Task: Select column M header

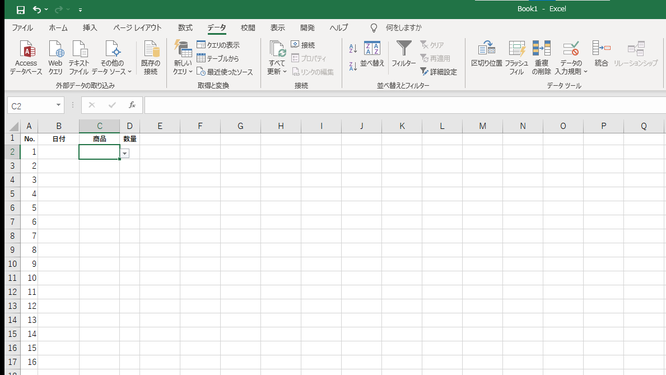Action: tap(483, 126)
